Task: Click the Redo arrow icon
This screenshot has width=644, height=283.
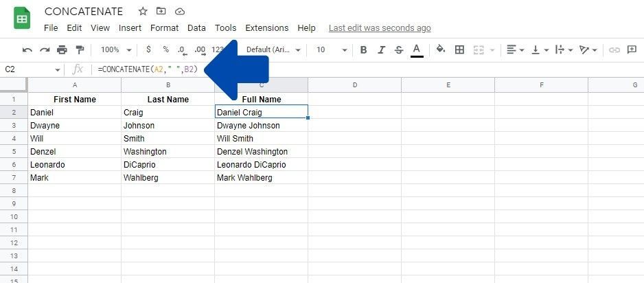Action: tap(45, 49)
